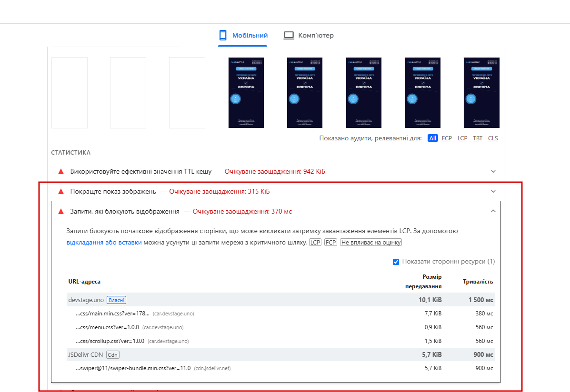The image size is (570, 392).
Task: Click the 10,1 КіБ size value
Action: click(430, 300)
